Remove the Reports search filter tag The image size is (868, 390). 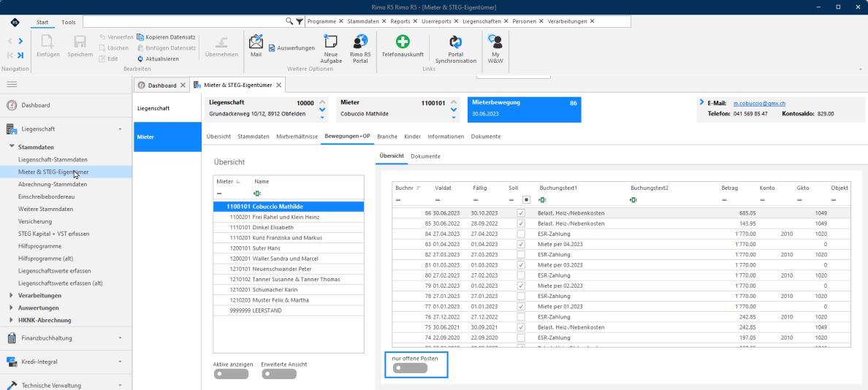(x=414, y=21)
